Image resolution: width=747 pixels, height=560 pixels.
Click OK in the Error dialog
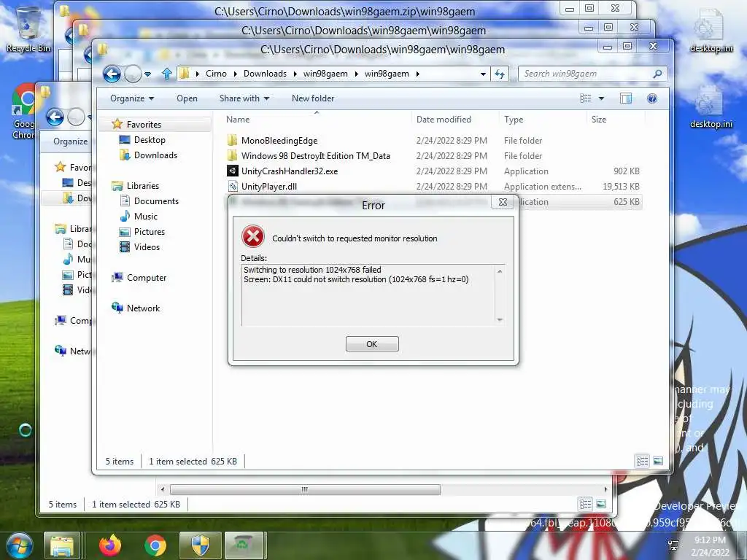(372, 344)
